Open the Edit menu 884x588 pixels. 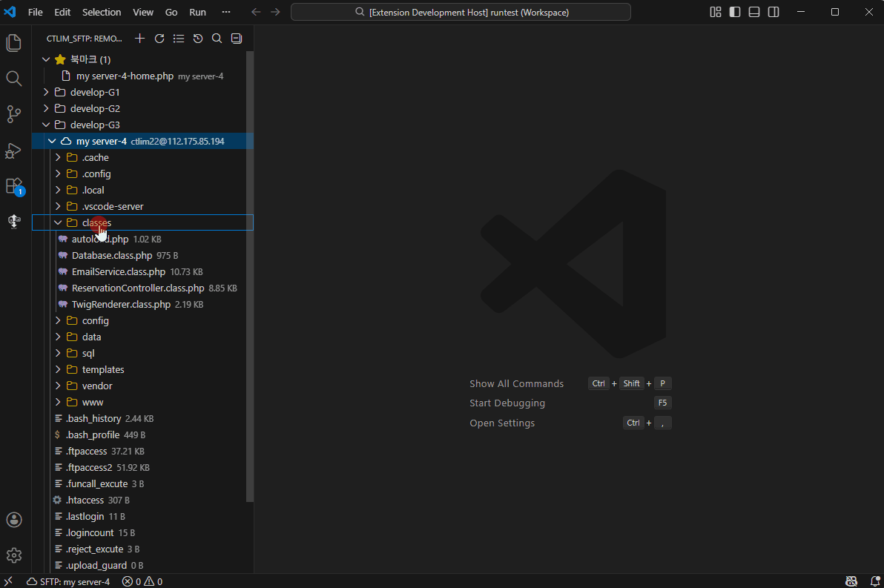62,12
